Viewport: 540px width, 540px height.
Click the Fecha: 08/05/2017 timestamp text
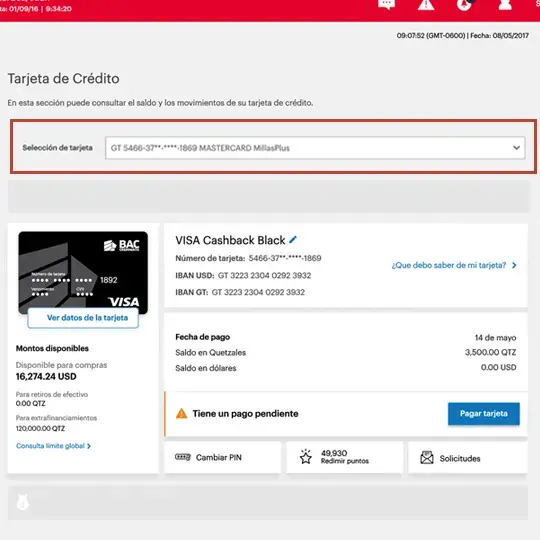499,35
